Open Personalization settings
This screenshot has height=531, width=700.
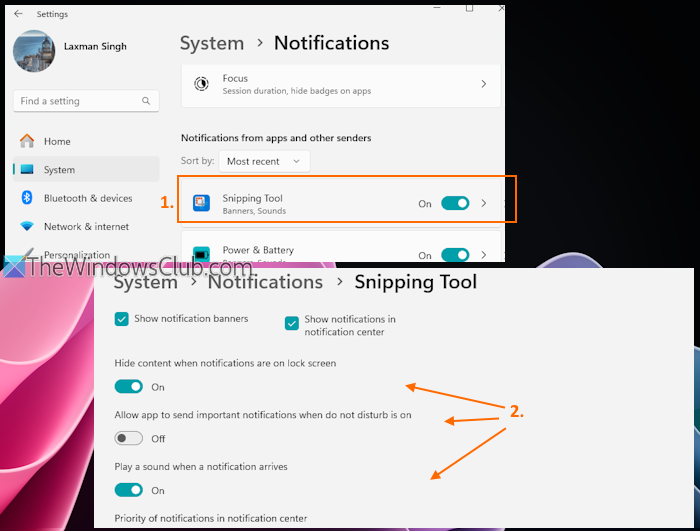click(x=77, y=255)
